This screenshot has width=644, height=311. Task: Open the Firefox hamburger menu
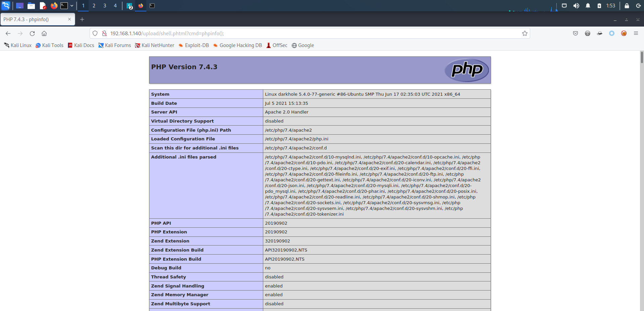pos(636,33)
